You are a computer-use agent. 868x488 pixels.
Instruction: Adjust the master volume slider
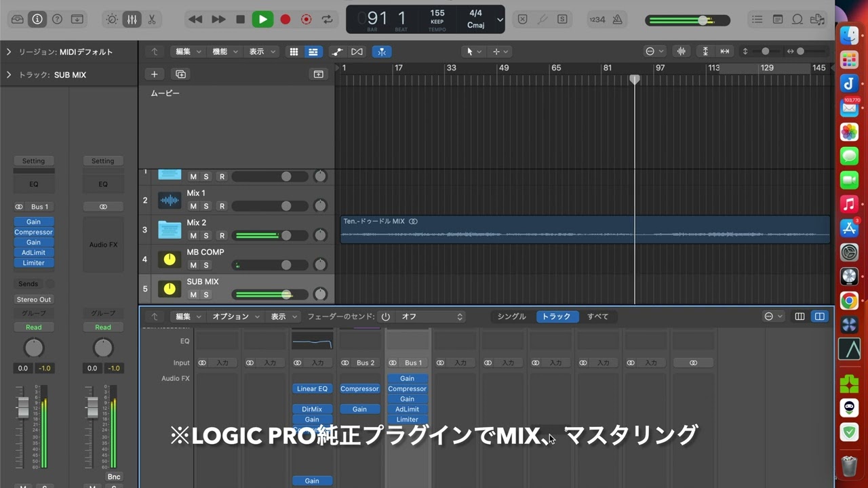[x=688, y=20]
